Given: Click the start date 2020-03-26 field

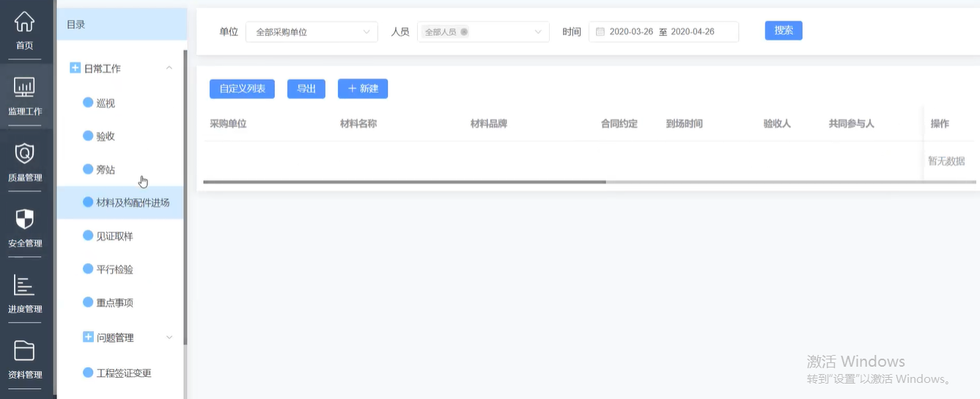Looking at the screenshot, I should click(631, 32).
